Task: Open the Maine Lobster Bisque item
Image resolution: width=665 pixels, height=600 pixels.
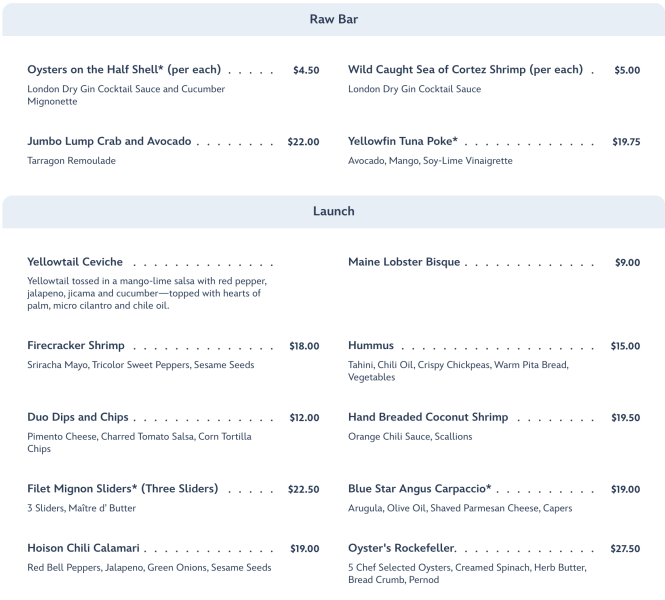Action: [404, 262]
